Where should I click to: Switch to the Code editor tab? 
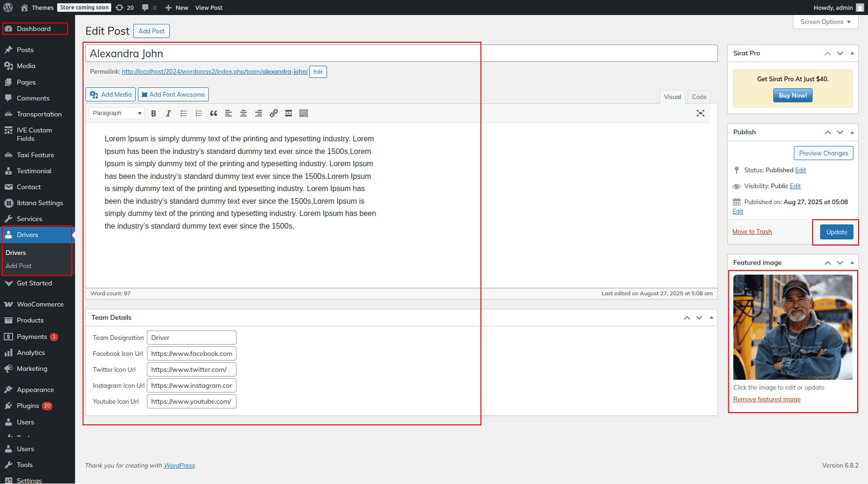pos(699,97)
